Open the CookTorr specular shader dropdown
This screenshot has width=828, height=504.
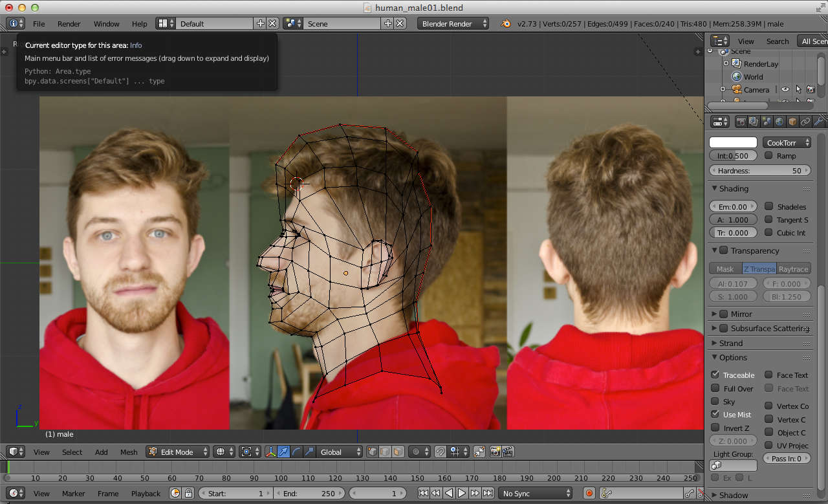click(787, 142)
